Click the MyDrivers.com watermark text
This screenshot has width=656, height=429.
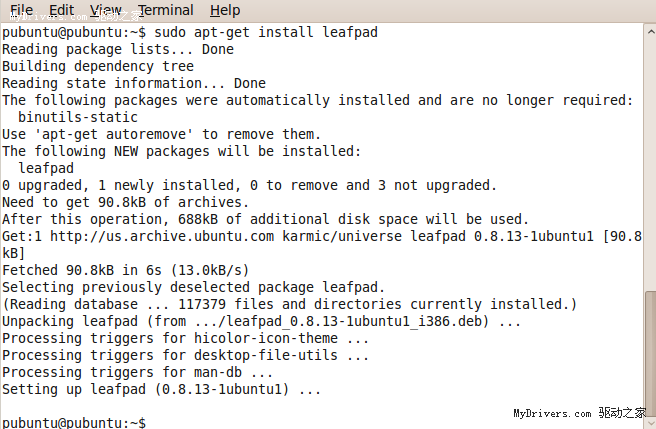point(552,413)
